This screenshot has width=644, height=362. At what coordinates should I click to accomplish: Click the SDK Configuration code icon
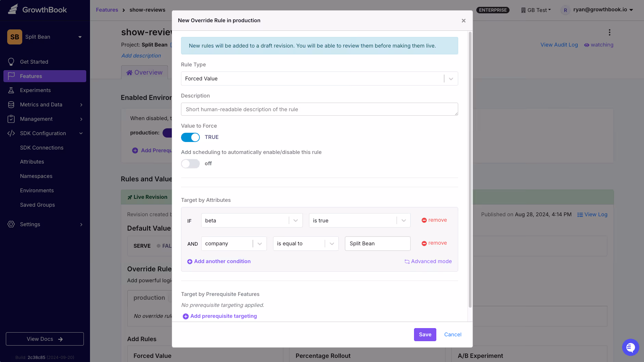point(11,133)
